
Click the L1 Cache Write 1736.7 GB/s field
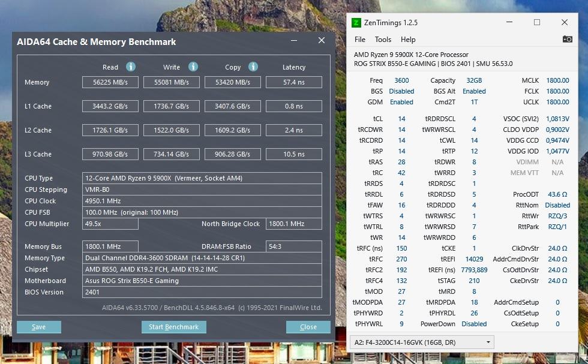point(172,106)
